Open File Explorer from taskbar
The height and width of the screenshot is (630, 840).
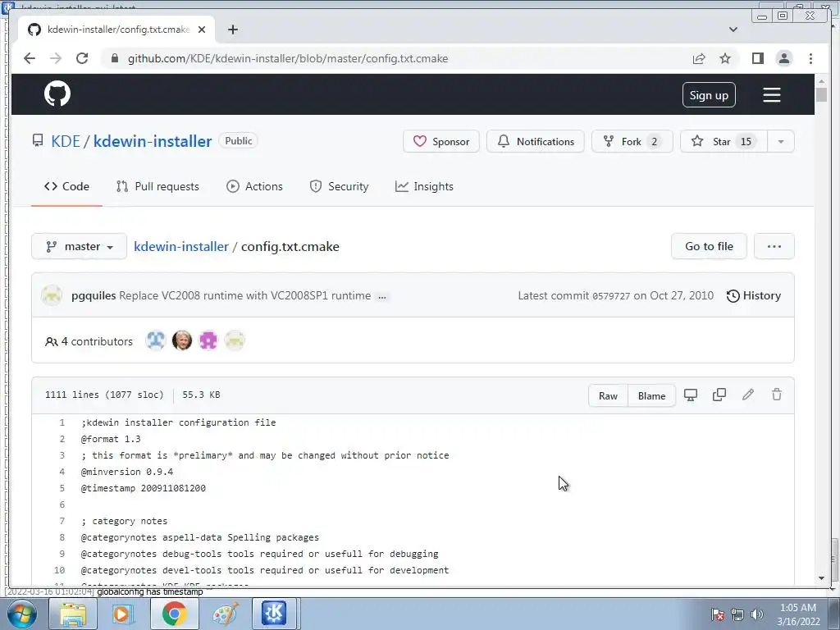tap(73, 614)
